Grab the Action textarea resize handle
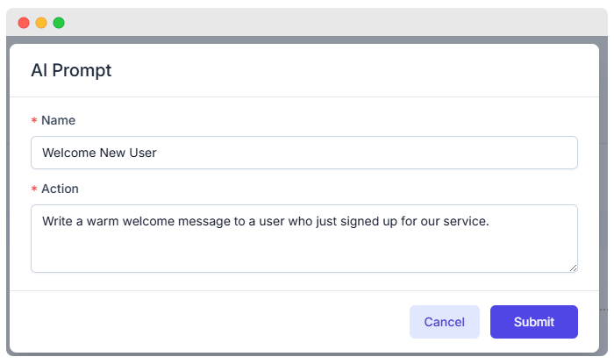The height and width of the screenshot is (364, 614). (573, 268)
